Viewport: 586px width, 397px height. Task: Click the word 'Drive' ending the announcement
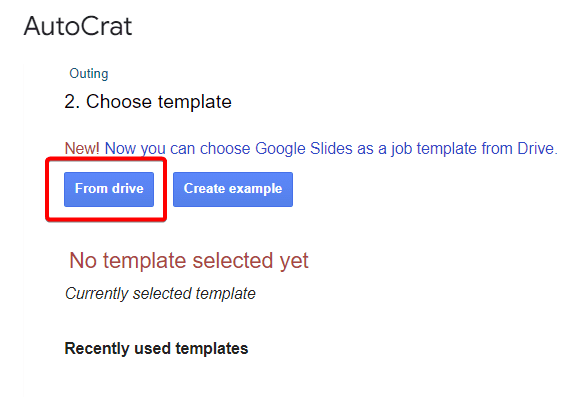[537, 148]
